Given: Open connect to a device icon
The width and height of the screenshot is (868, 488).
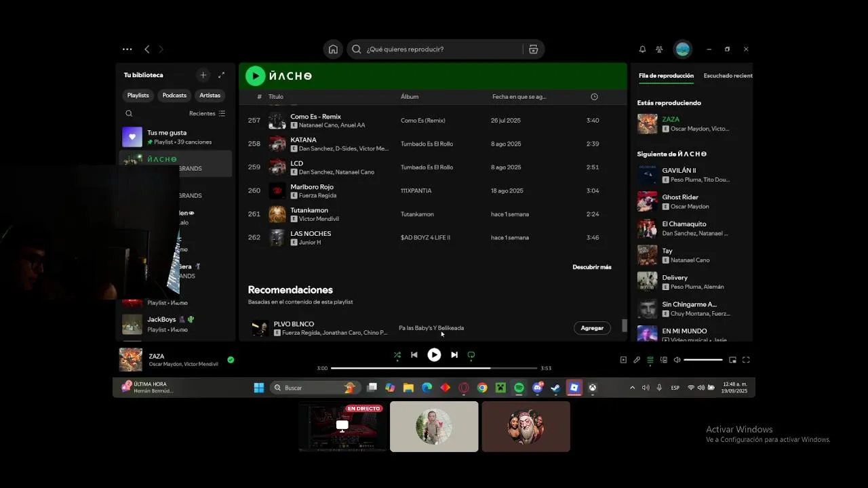Looking at the screenshot, I should [664, 360].
